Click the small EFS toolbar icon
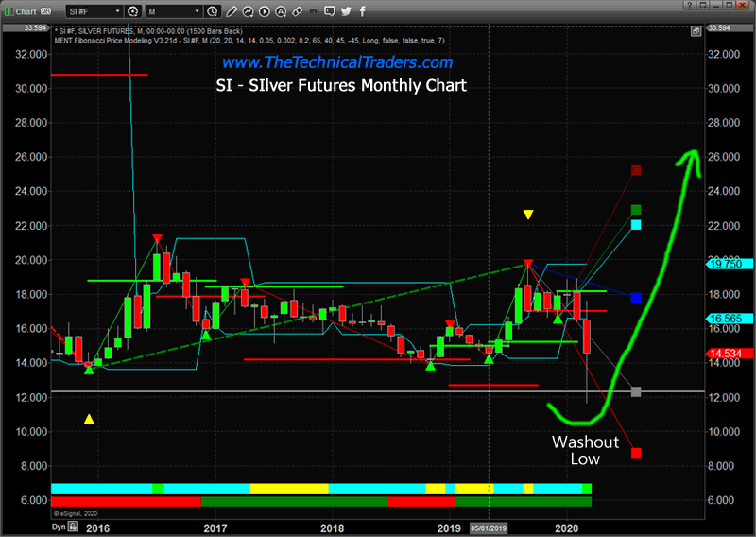Viewport: 756px width, 537px height. [x=314, y=11]
